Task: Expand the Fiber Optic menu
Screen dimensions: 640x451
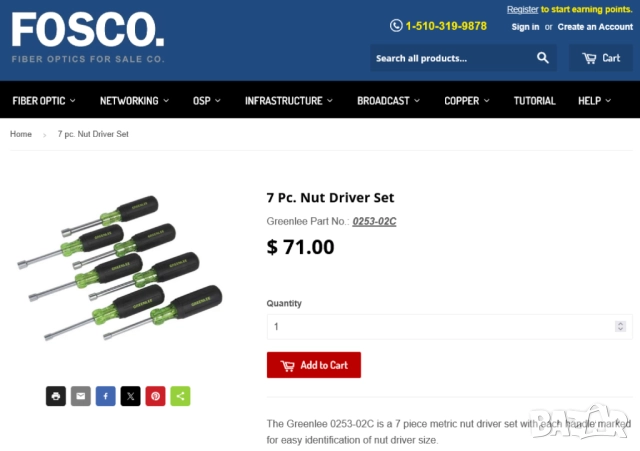Action: 44,100
